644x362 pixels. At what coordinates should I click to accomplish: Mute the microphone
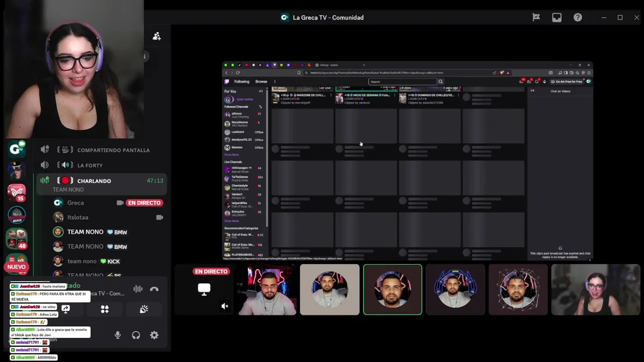(x=118, y=335)
